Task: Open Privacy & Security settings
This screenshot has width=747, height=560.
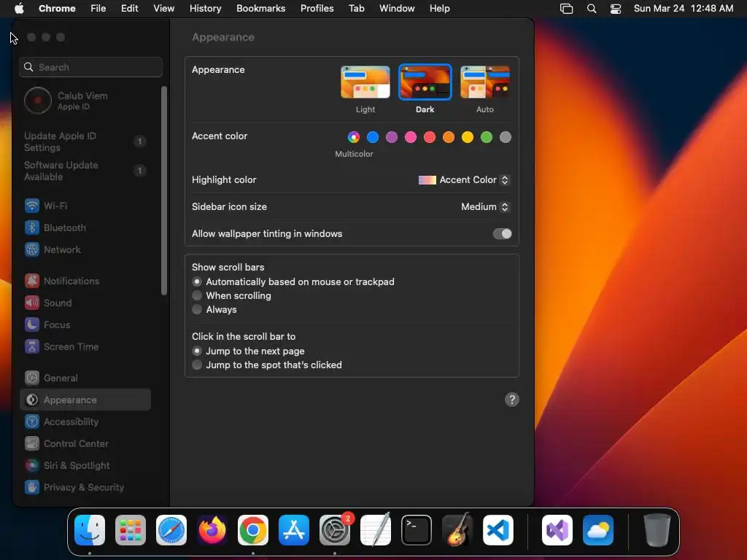Action: [x=86, y=488]
